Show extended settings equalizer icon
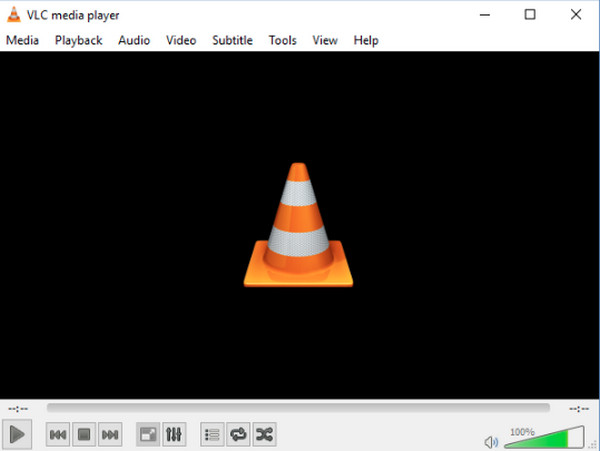The image size is (600, 451). point(174,435)
